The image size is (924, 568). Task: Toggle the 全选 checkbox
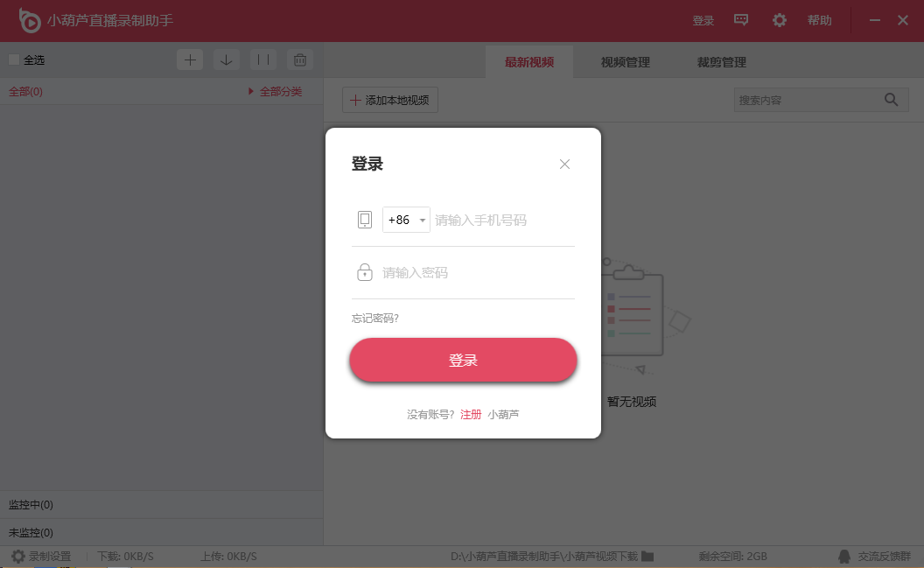point(13,60)
